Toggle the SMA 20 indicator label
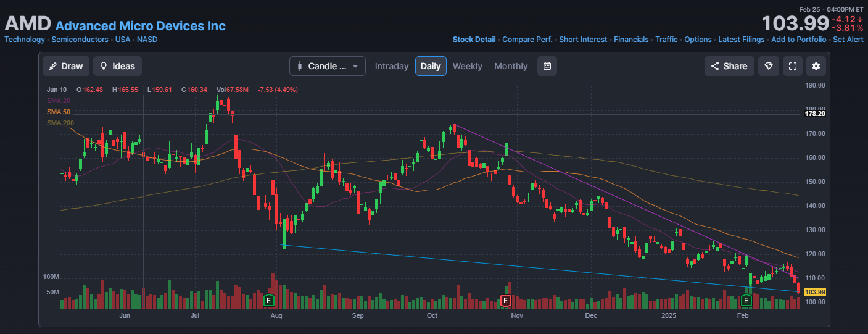868x334 pixels. pyautogui.click(x=59, y=101)
